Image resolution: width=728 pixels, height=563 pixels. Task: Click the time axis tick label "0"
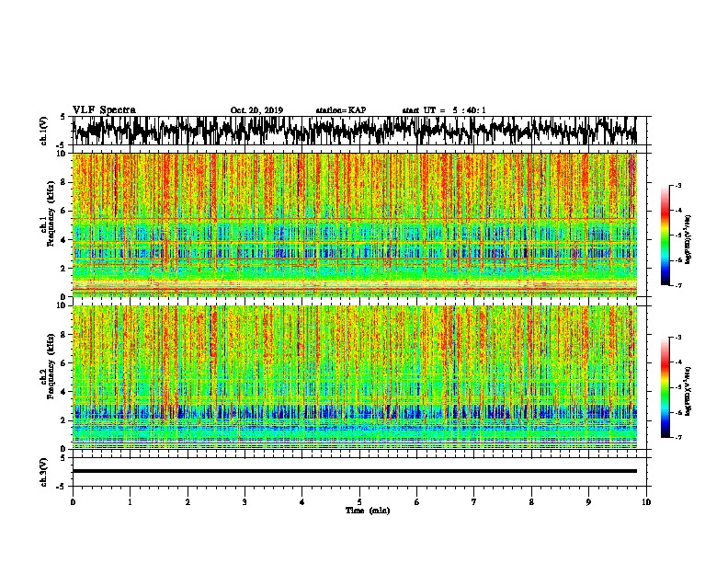[x=73, y=501]
